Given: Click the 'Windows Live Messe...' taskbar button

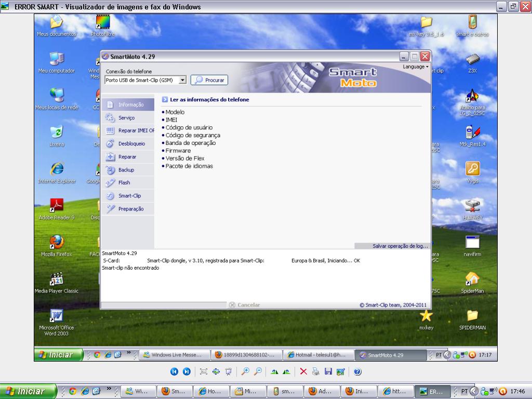Looking at the screenshot, I should tap(175, 355).
